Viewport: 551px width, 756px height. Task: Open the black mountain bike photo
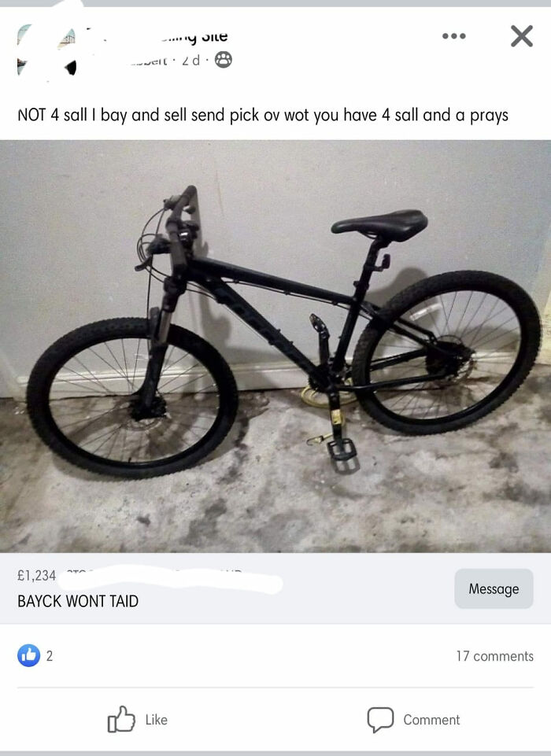pos(275,346)
